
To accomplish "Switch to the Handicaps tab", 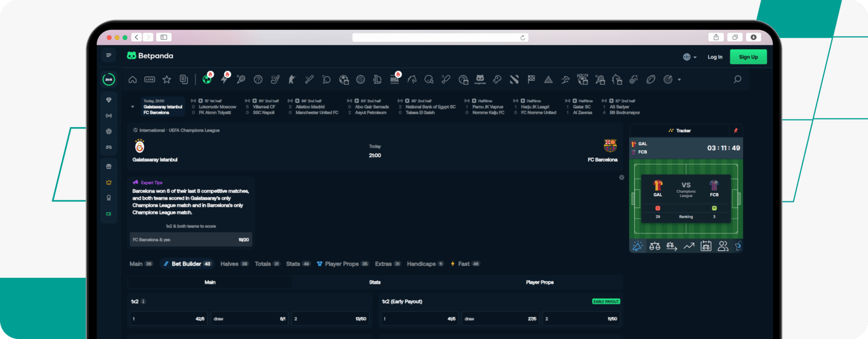I will [425, 264].
